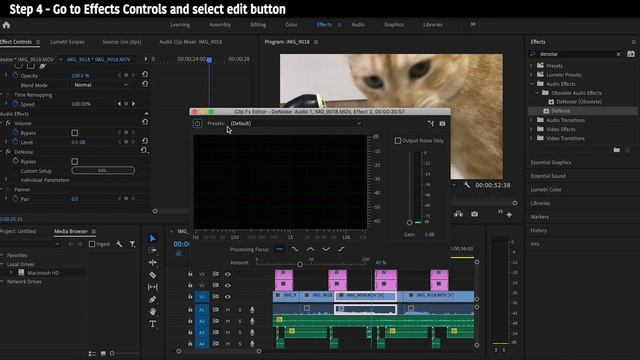Open the History panel
The image size is (640, 360).
[538, 230]
